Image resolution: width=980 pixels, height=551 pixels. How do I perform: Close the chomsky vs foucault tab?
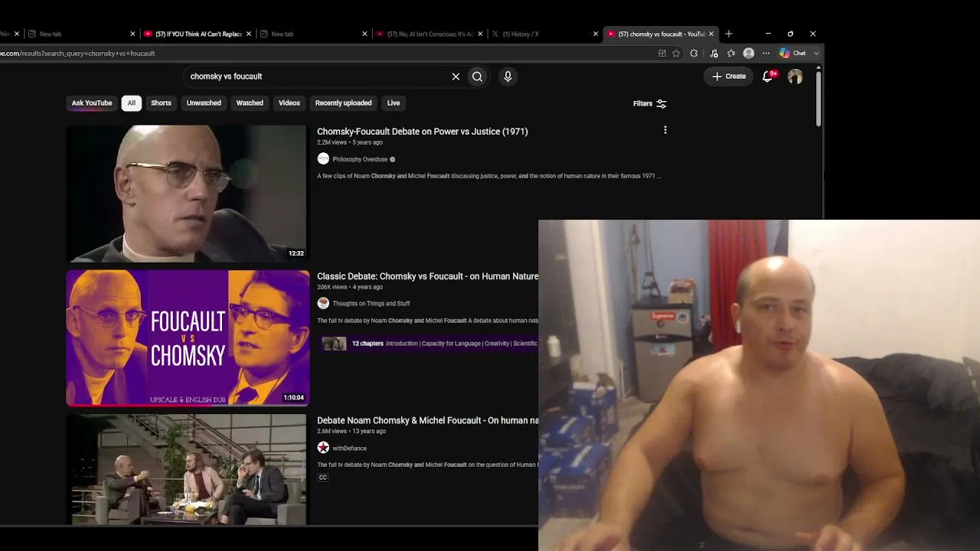[x=711, y=34]
